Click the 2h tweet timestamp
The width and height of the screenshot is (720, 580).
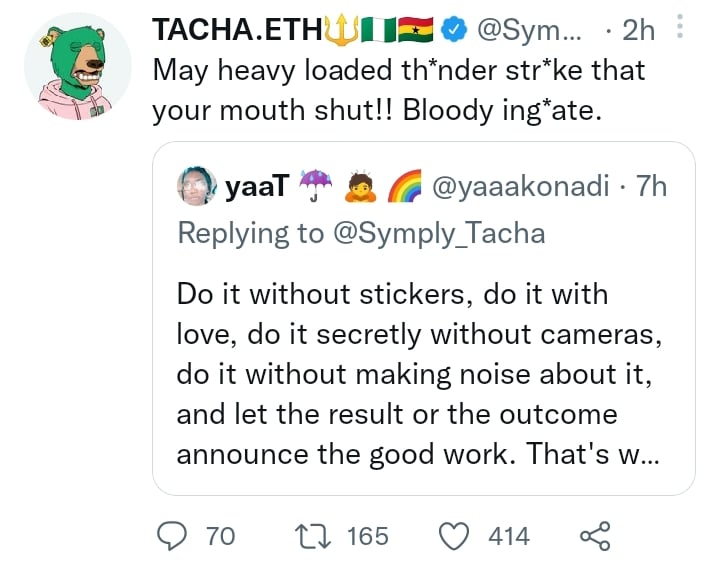point(637,33)
